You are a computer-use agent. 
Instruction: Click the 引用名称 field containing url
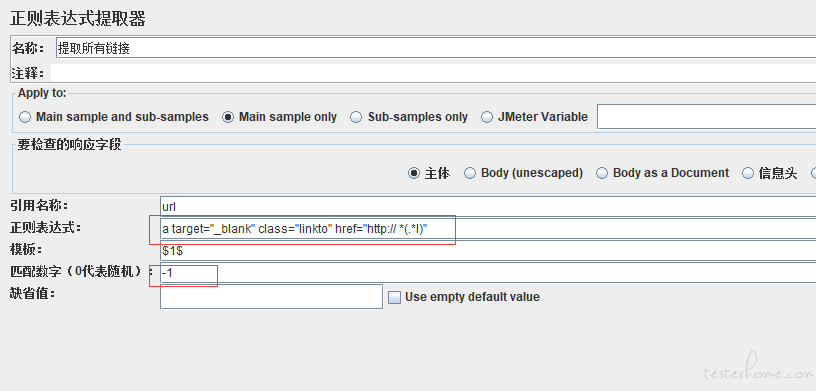(x=488, y=207)
